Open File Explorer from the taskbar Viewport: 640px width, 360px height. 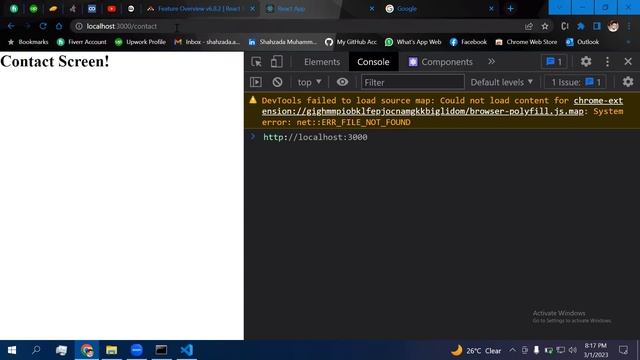tap(111, 350)
